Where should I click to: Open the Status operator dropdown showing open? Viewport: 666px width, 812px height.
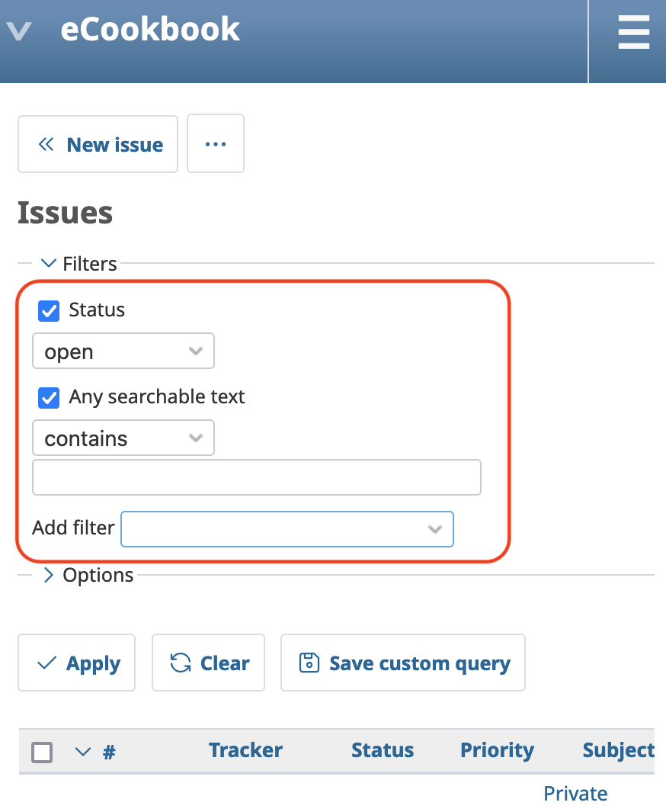123,351
